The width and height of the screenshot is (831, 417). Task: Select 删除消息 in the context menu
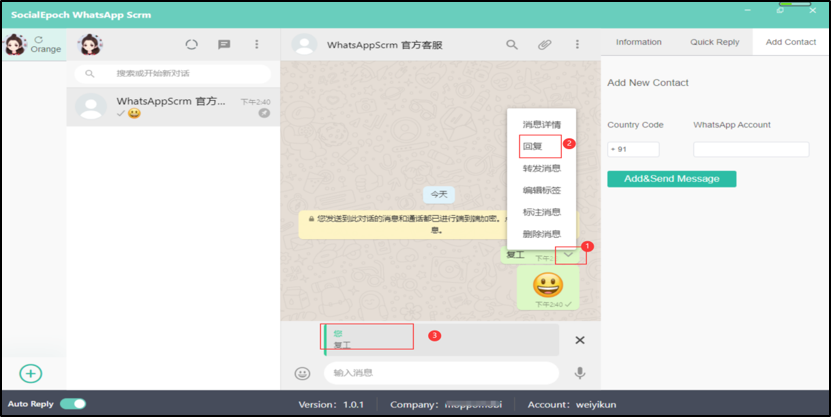(541, 234)
